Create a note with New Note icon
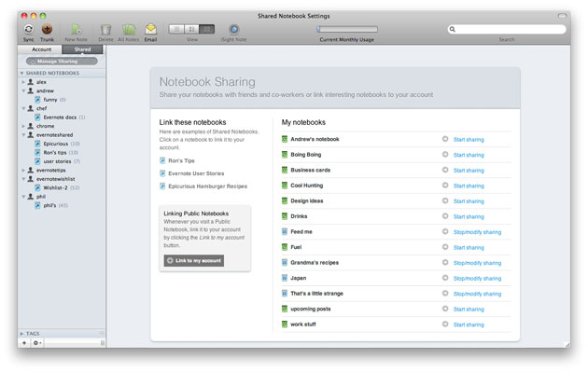 click(77, 29)
